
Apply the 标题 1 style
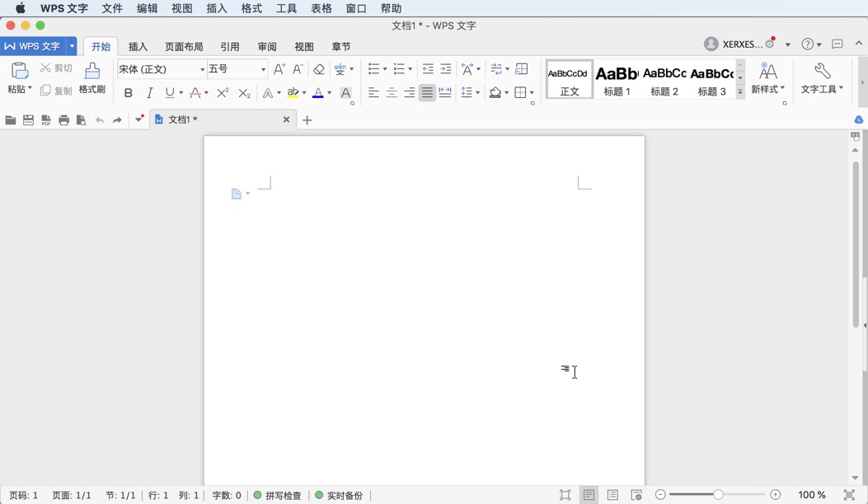pos(616,78)
